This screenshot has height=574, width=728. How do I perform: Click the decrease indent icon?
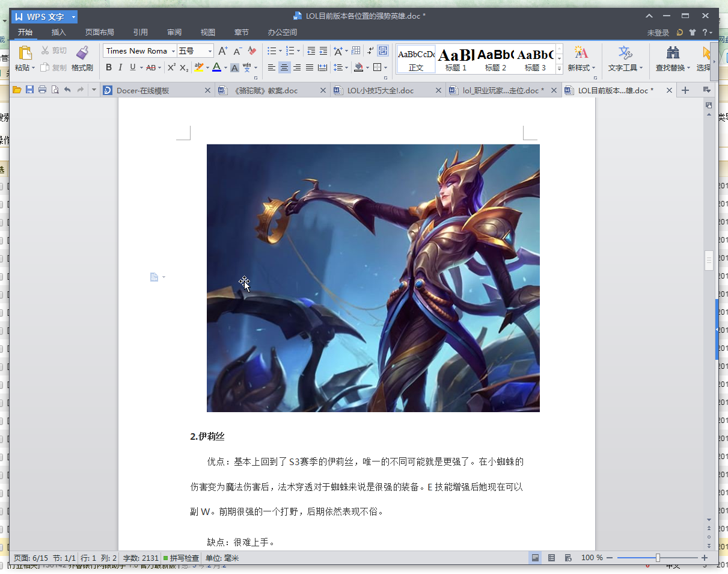pyautogui.click(x=311, y=51)
